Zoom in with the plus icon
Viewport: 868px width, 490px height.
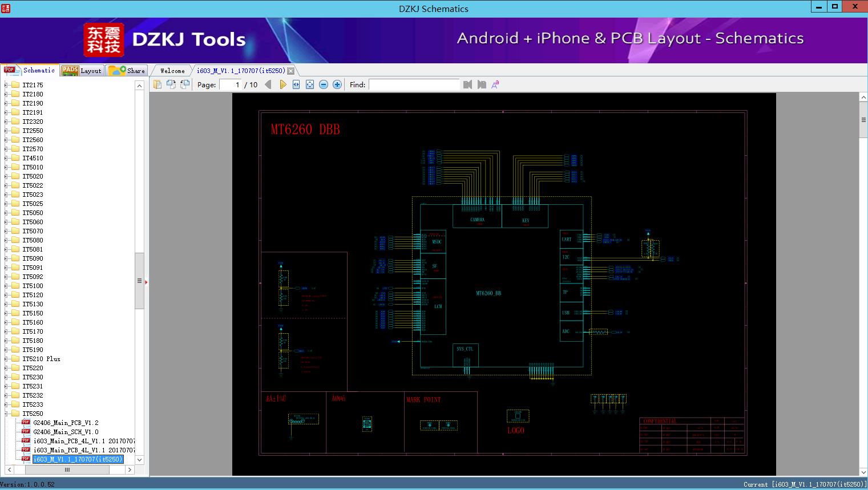337,84
